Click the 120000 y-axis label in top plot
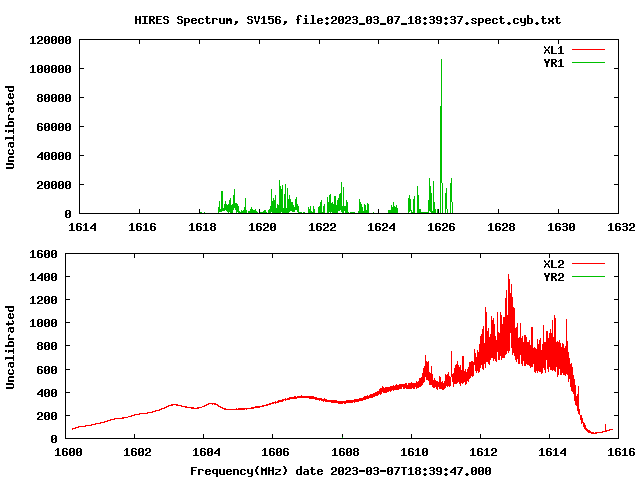 click(51, 40)
